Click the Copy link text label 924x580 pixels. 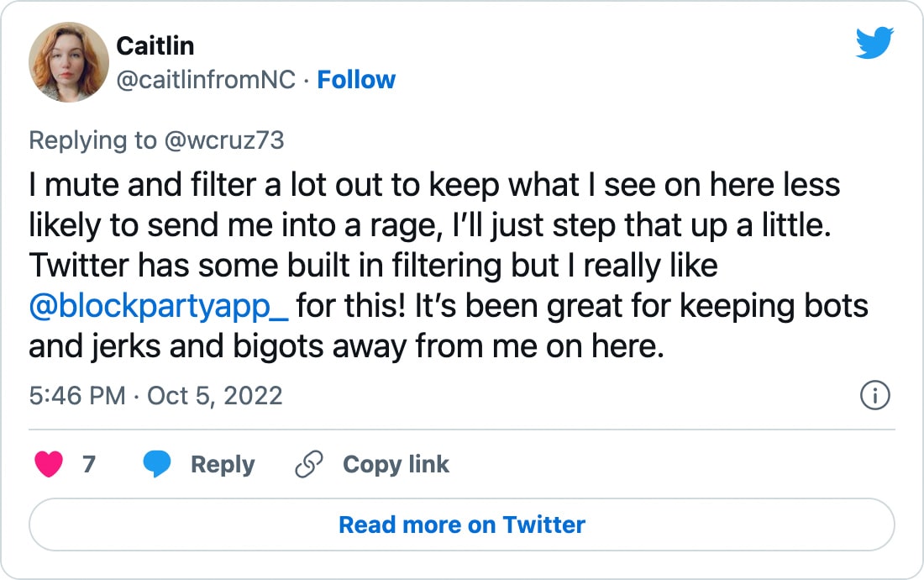pos(396,465)
